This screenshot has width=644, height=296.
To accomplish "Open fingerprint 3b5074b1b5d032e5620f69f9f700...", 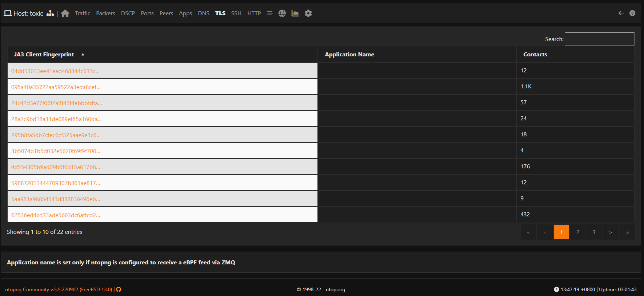I will click(56, 151).
